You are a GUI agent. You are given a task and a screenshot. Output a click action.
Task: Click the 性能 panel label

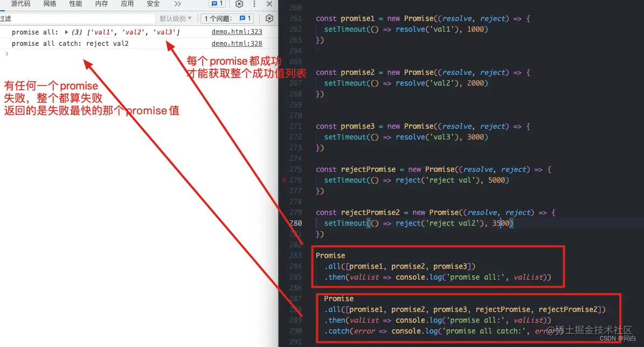(75, 5)
